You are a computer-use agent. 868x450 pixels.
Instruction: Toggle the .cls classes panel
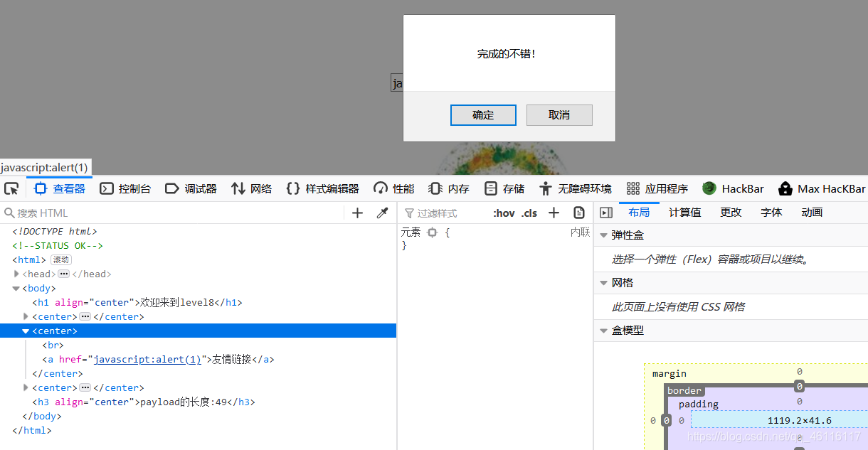(529, 213)
